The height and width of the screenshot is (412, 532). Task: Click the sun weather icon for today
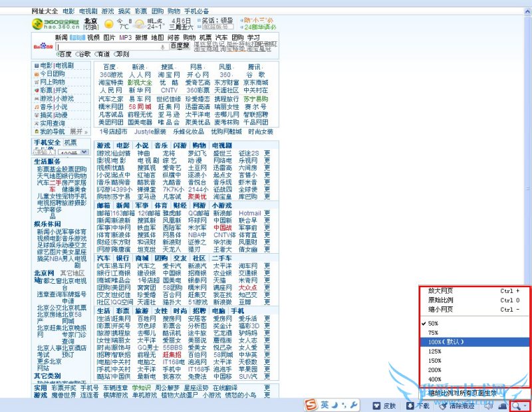click(109, 24)
